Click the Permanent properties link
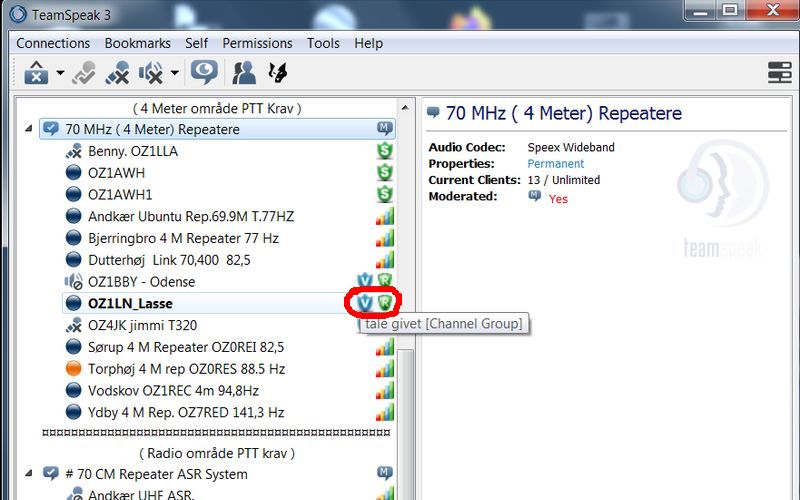The height and width of the screenshot is (500, 800). click(556, 164)
